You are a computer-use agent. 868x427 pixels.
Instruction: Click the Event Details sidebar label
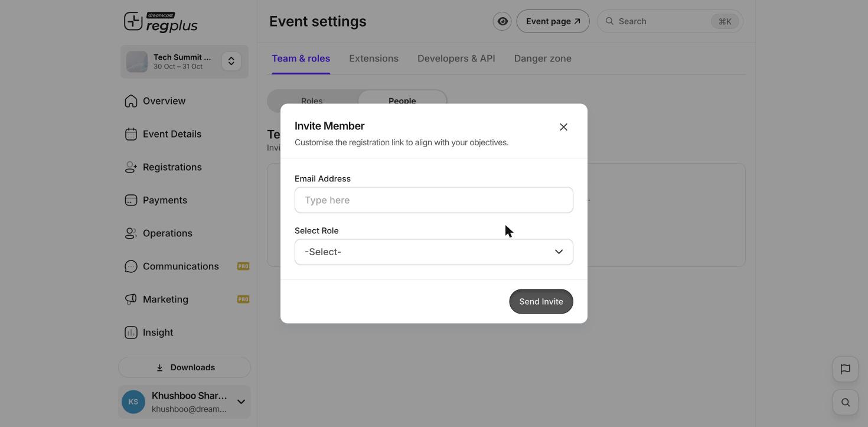tap(172, 134)
